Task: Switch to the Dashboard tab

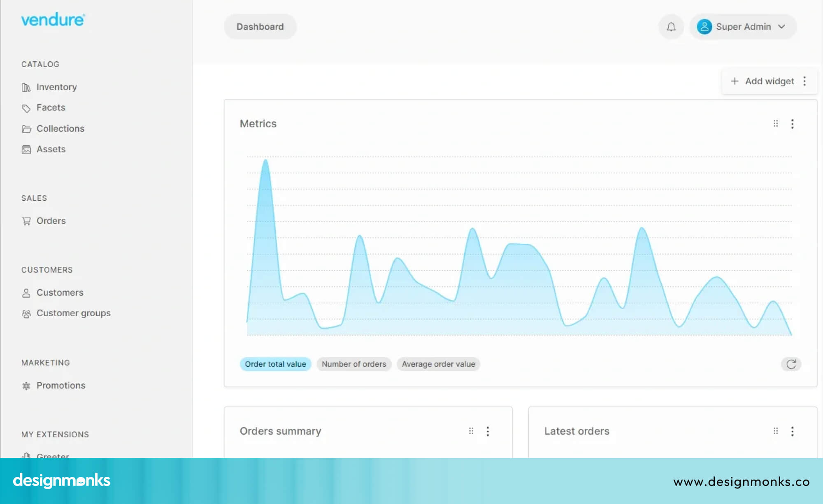Action: pyautogui.click(x=260, y=26)
